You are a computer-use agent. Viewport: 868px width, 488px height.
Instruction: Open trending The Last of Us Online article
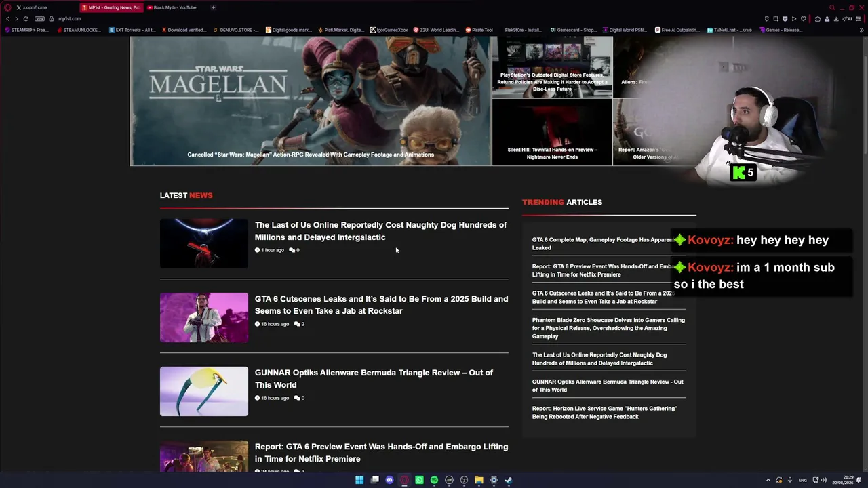pyautogui.click(x=599, y=359)
